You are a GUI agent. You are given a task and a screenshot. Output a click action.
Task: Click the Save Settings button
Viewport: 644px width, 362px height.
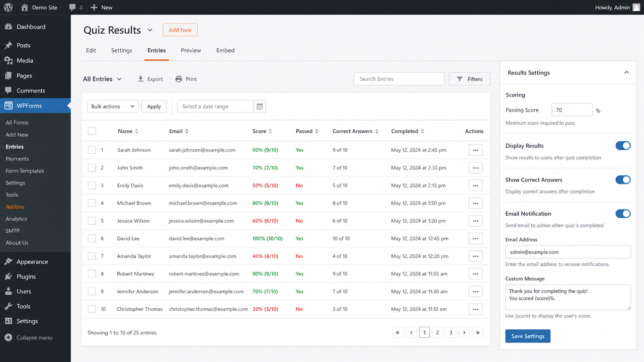pyautogui.click(x=528, y=336)
